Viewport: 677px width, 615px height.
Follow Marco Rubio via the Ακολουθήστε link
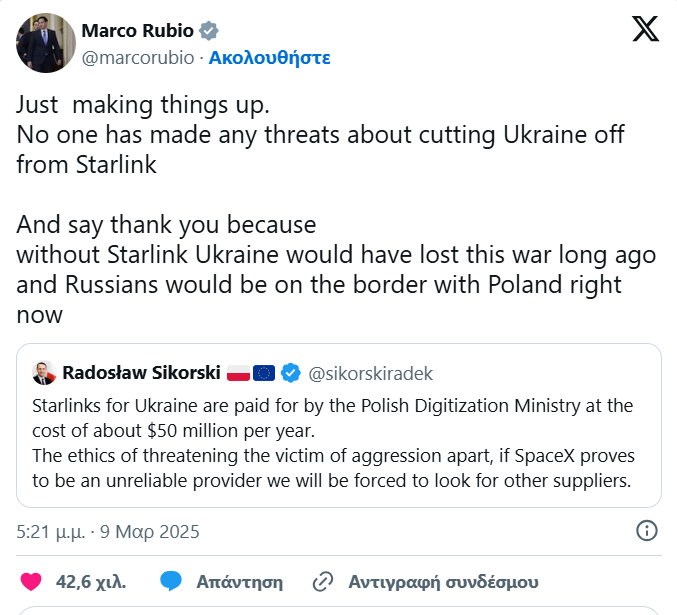pyautogui.click(x=269, y=57)
